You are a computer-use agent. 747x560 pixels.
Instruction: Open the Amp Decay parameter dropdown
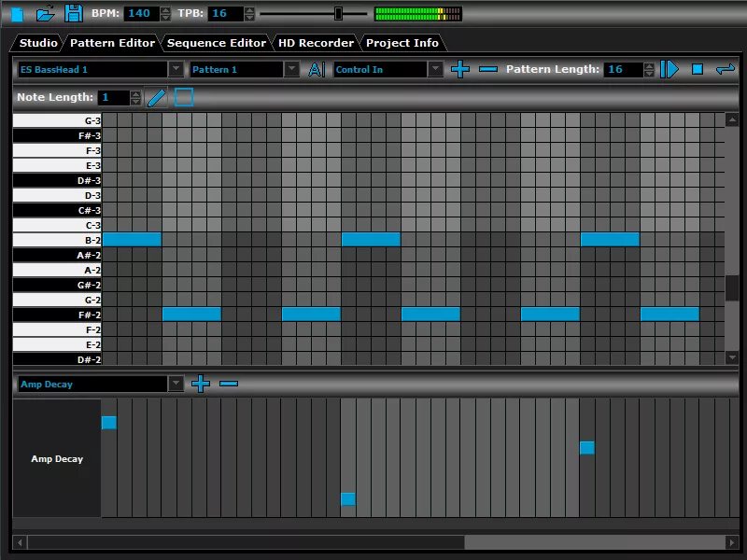(x=176, y=384)
